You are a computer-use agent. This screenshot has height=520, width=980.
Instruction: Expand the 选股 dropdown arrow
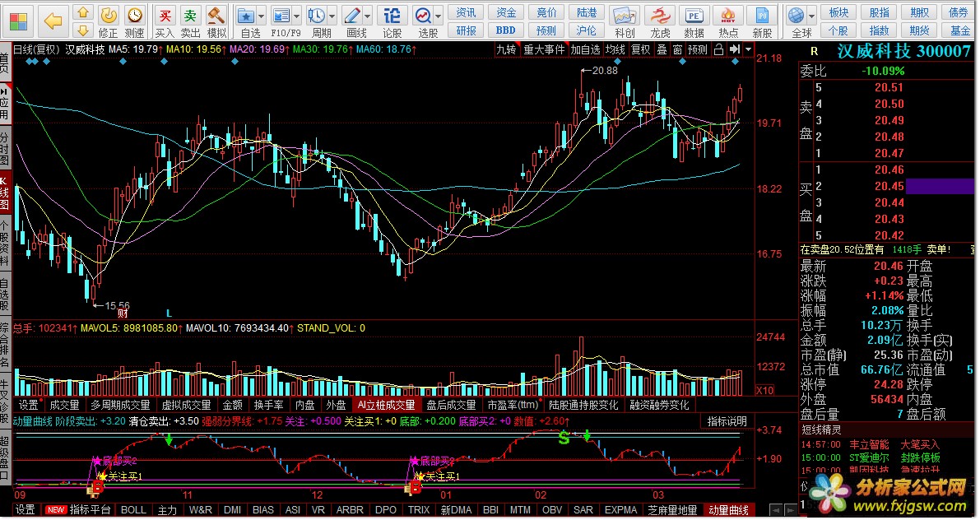coord(438,15)
